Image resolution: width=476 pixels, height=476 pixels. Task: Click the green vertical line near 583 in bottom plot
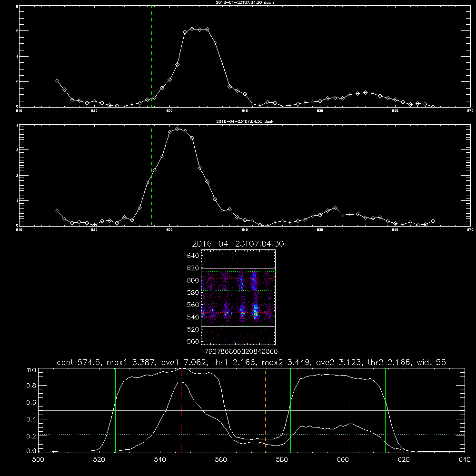click(290, 410)
